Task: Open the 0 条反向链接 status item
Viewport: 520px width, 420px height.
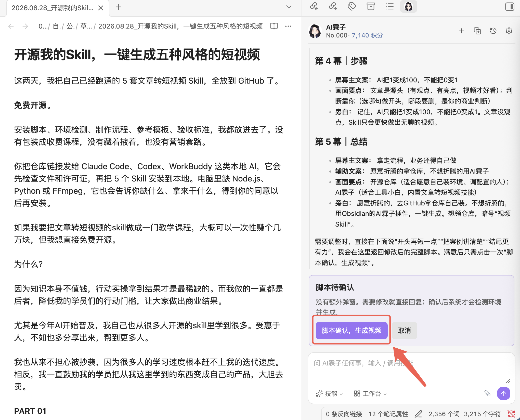Action: [x=344, y=414]
